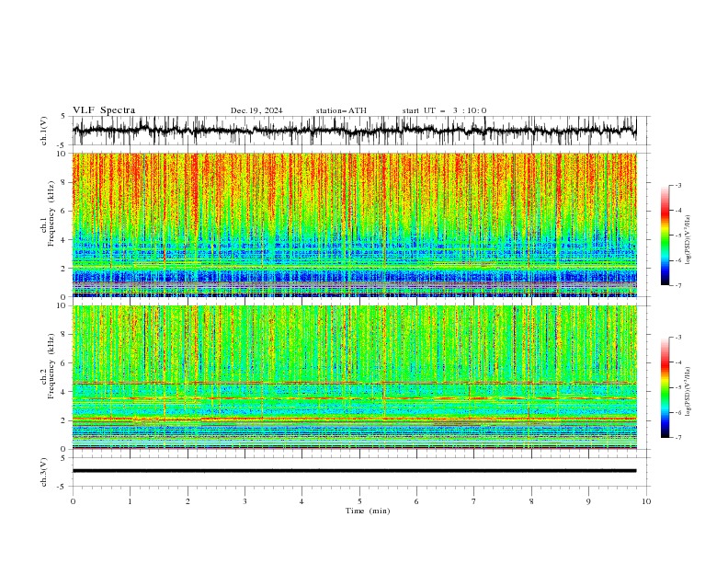Click time axis tick label '7'
Image resolution: width=728 pixels, height=563 pixels.
[x=474, y=501]
